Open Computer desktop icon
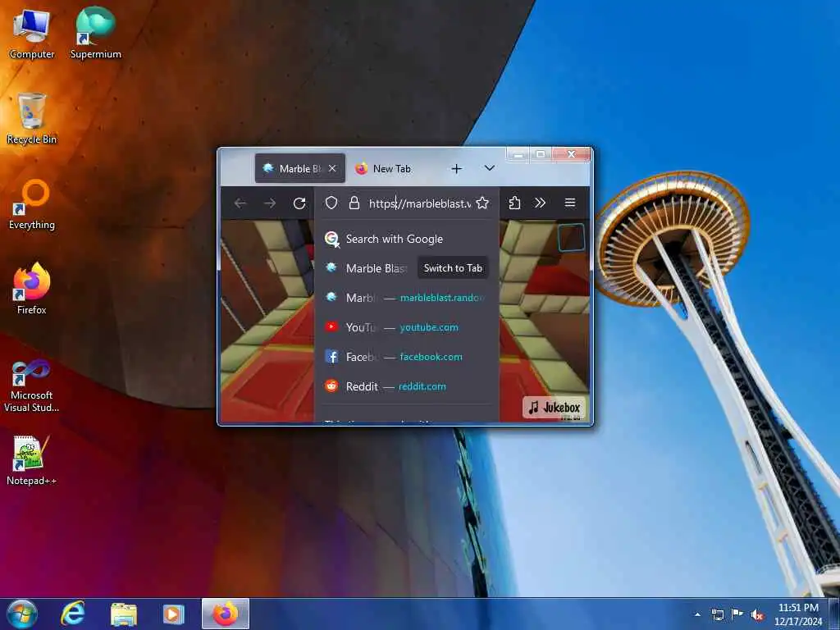This screenshot has width=840, height=630. coord(32,34)
